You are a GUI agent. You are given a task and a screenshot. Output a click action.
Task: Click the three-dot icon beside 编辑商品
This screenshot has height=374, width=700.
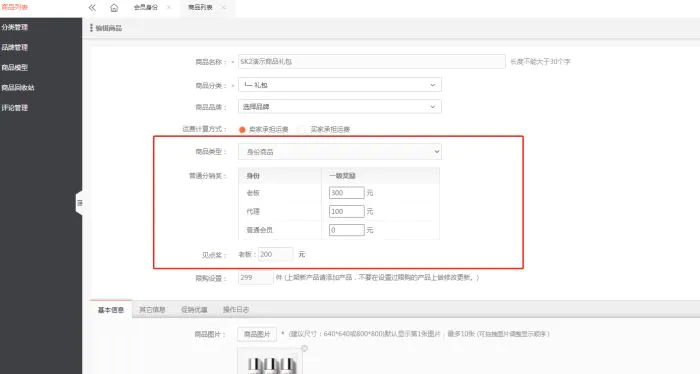pos(91,28)
